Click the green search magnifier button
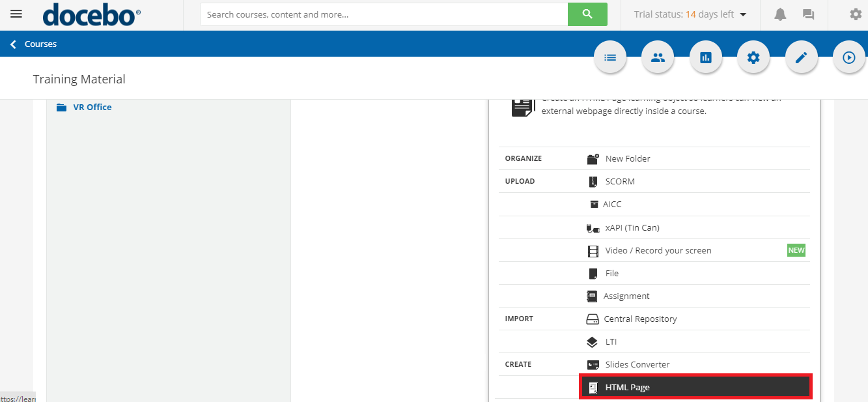The height and width of the screenshot is (402, 868). [x=587, y=14]
